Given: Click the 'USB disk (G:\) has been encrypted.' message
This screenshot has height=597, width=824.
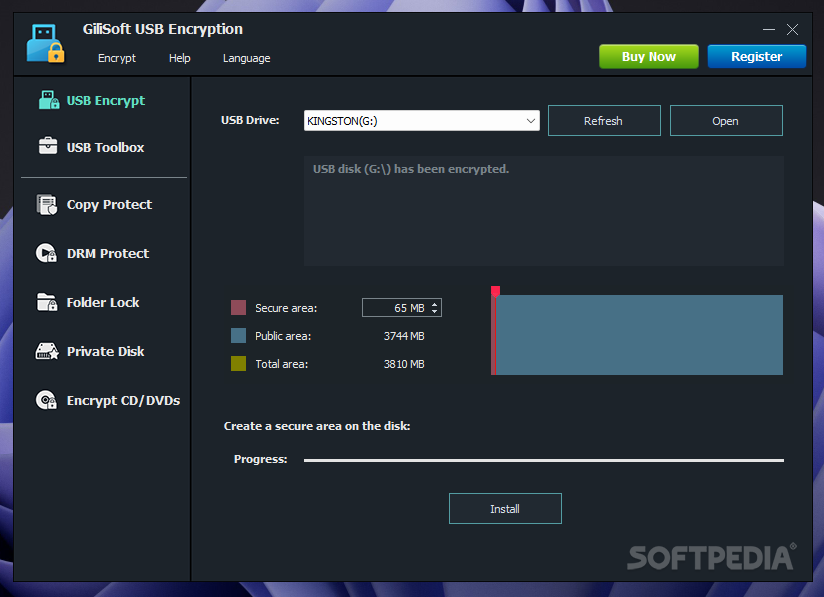Looking at the screenshot, I should pyautogui.click(x=411, y=169).
